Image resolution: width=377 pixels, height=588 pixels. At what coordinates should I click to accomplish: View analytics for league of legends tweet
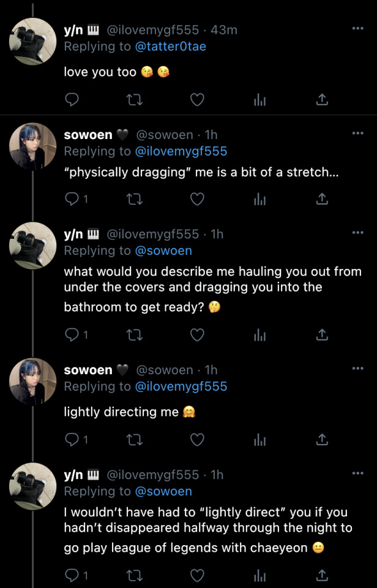(259, 575)
